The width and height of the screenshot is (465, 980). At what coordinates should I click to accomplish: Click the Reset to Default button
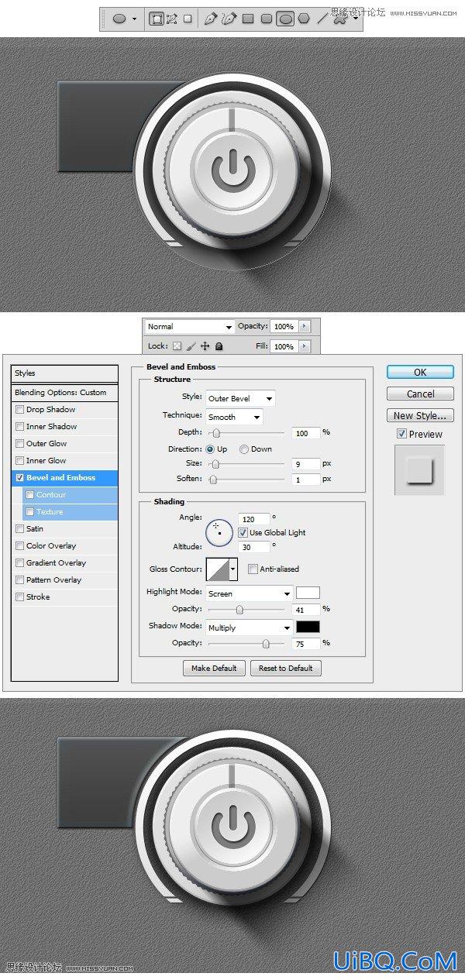pyautogui.click(x=285, y=668)
